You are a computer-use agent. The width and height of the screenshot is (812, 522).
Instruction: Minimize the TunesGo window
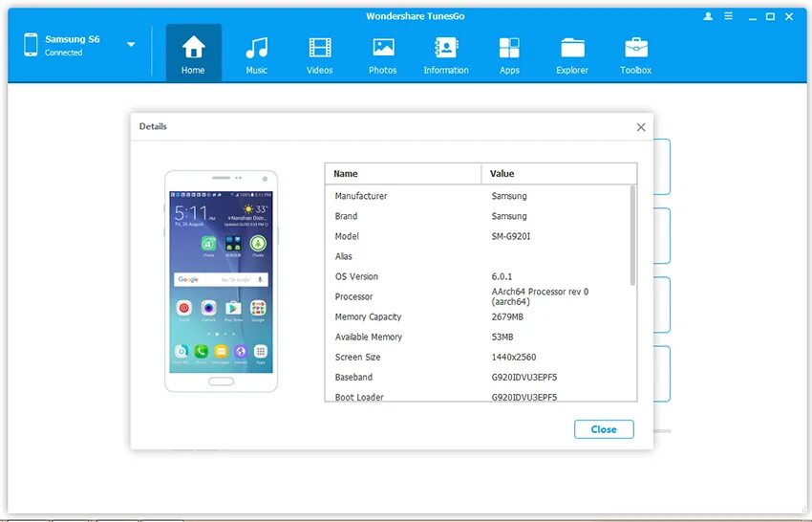point(753,17)
